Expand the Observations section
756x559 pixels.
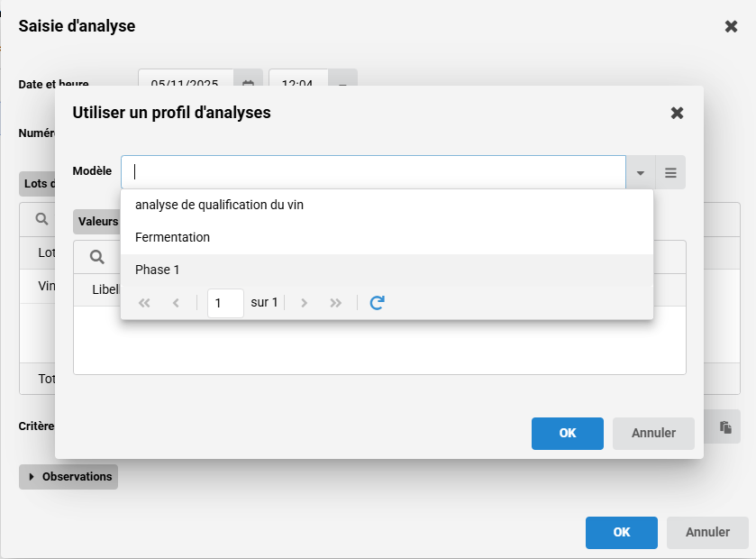click(x=68, y=476)
